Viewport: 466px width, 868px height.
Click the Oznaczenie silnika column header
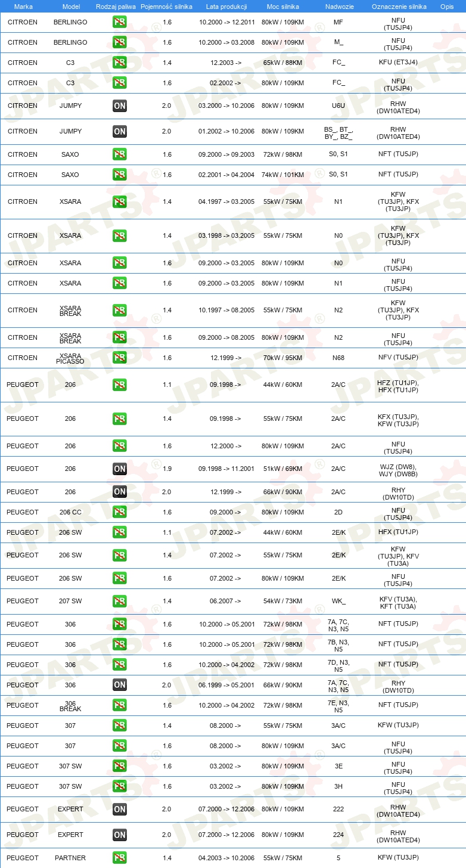399,6
